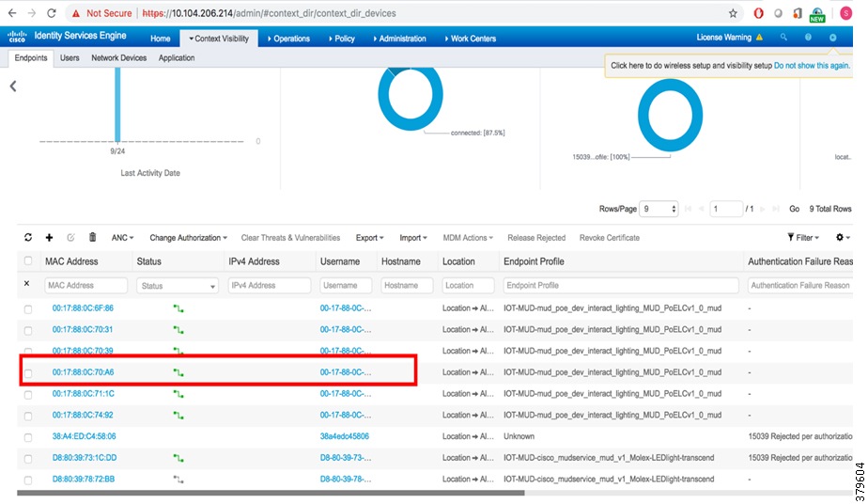This screenshot has width=868, height=504.
Task: Focus the Endpoint Profile filter field
Action: (x=621, y=285)
